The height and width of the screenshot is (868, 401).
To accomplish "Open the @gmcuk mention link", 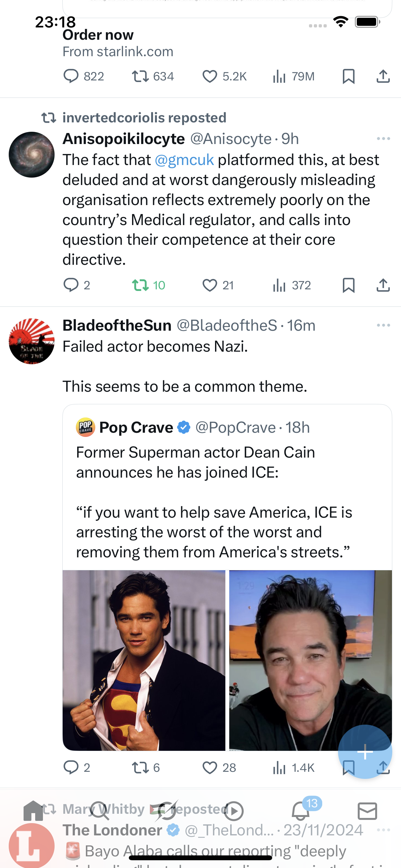I will coord(184,160).
